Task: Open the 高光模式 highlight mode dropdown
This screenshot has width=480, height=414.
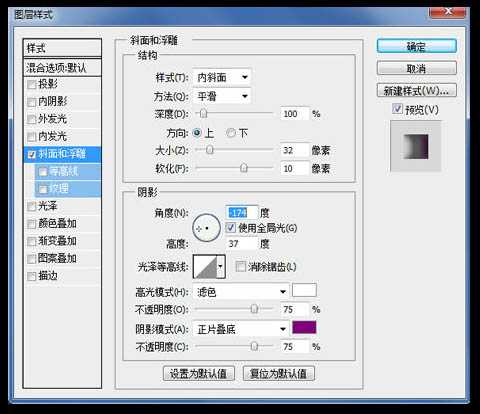Action: coord(241,292)
